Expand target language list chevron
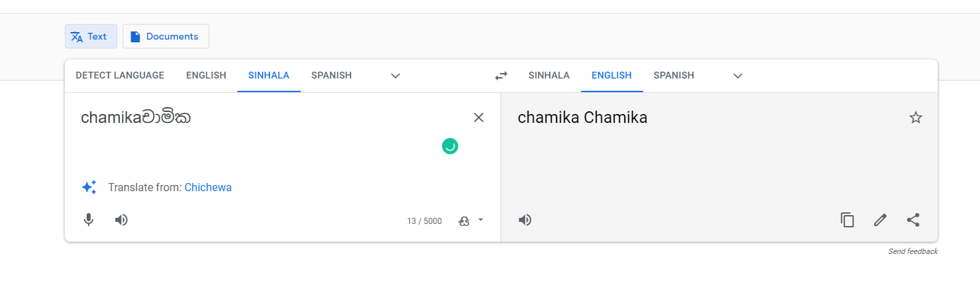The image size is (980, 282). click(738, 76)
